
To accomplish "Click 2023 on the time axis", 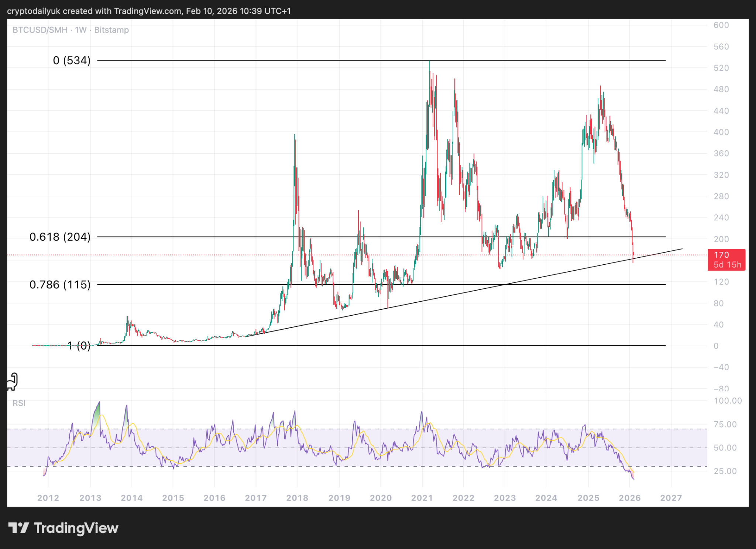I will [x=505, y=498].
